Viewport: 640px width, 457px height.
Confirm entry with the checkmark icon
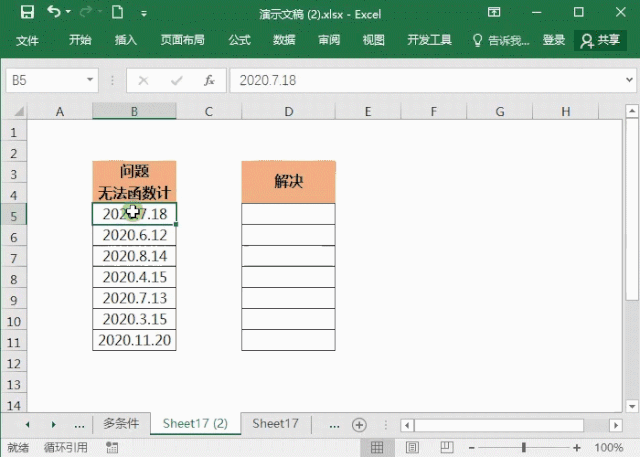pyautogui.click(x=177, y=80)
